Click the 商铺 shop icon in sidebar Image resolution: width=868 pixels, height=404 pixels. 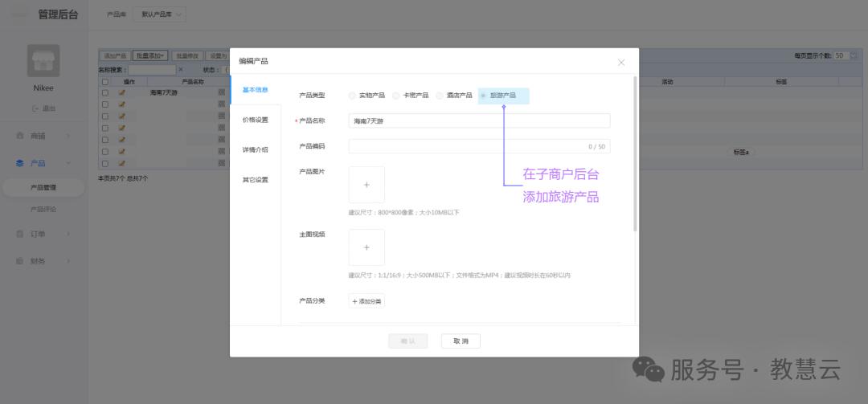tap(20, 136)
